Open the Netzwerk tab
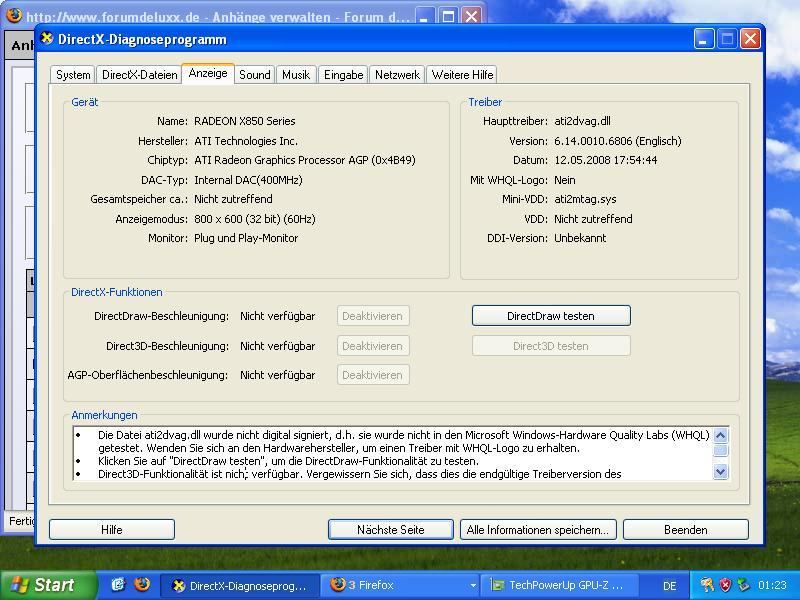Viewport: 800px width, 600px height. pyautogui.click(x=397, y=75)
